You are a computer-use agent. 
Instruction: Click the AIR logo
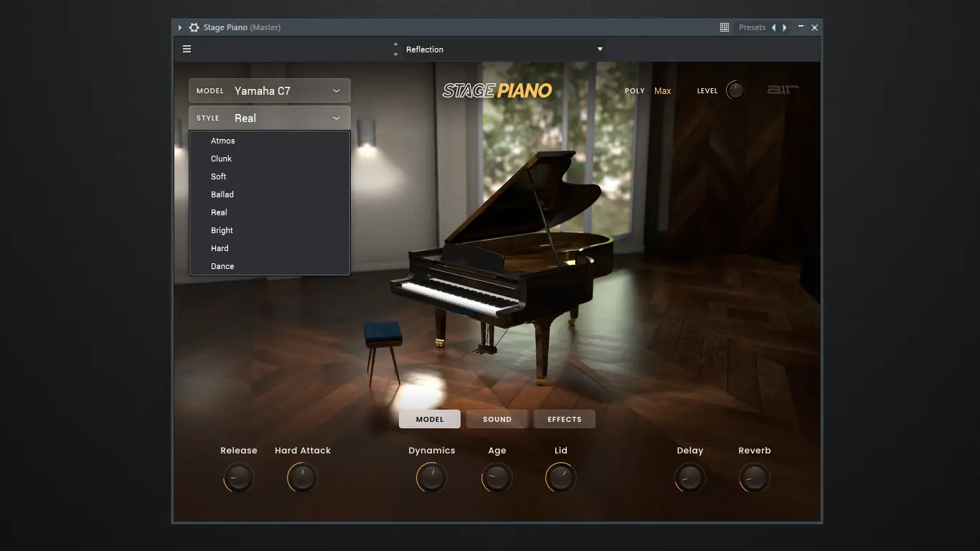point(782,90)
